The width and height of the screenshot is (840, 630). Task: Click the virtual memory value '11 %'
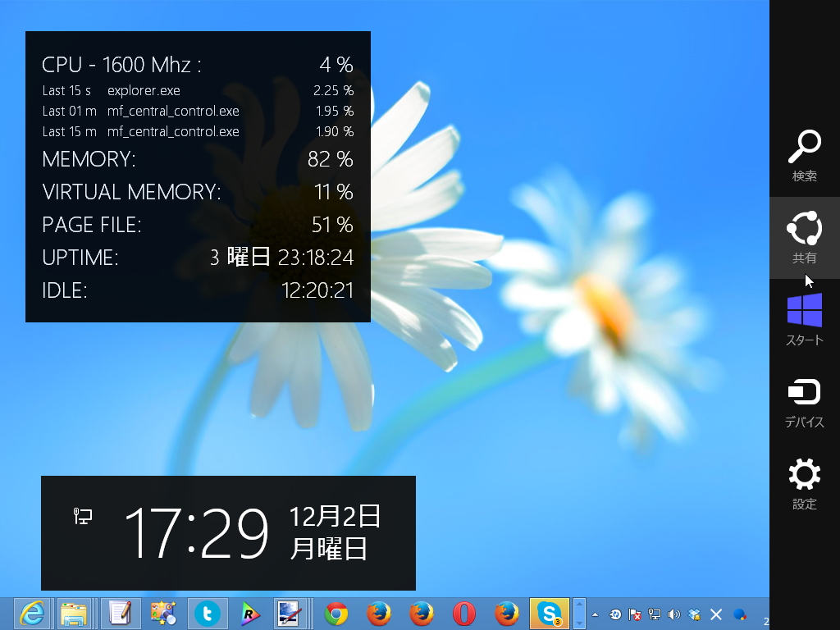pos(334,192)
